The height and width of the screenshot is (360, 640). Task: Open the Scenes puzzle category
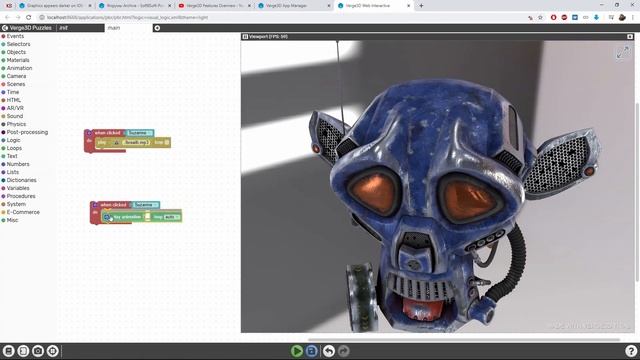[16, 84]
